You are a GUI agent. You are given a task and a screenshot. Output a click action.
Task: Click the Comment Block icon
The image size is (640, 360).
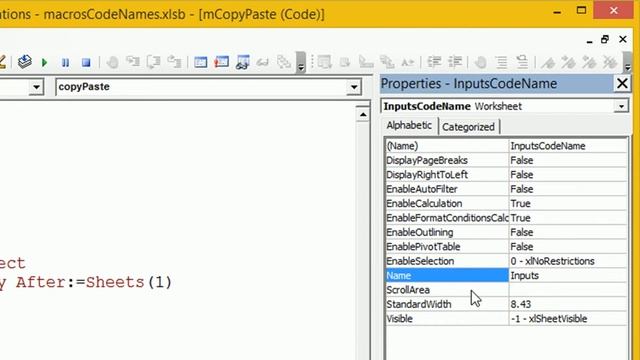coord(502,62)
